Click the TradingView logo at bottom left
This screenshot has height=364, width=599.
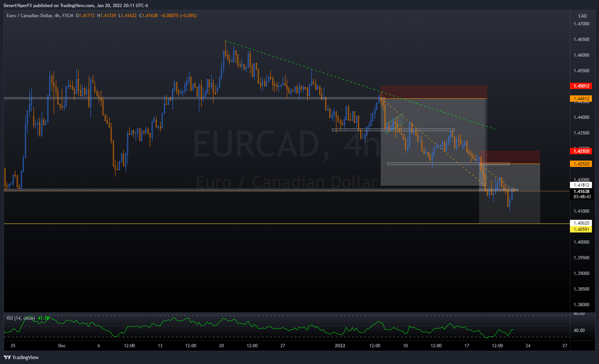21,357
